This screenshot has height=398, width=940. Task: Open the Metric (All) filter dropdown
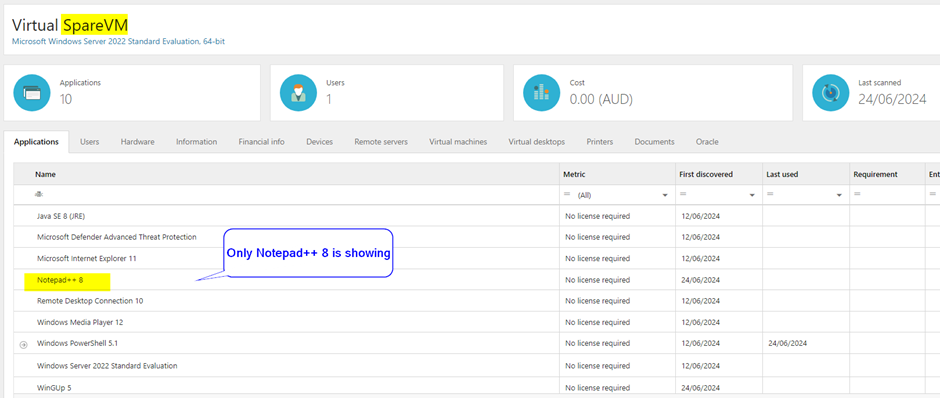[x=665, y=195]
